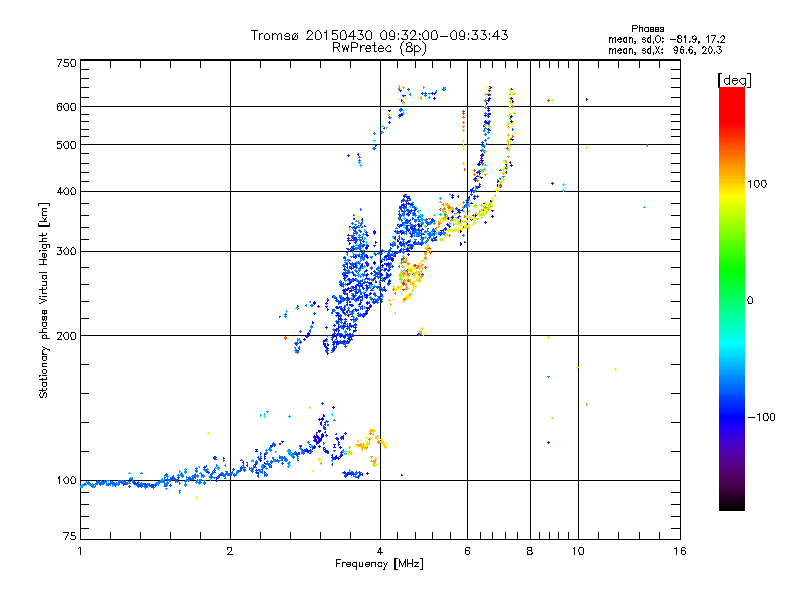The width and height of the screenshot is (800, 600).
Task: Click the x-axis tick label '4'
Action: pos(380,551)
